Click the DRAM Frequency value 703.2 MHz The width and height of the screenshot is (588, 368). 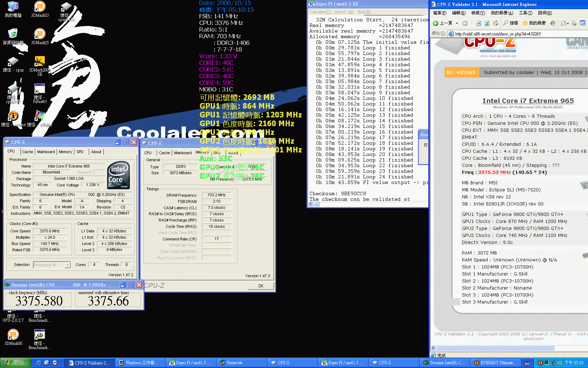click(217, 195)
